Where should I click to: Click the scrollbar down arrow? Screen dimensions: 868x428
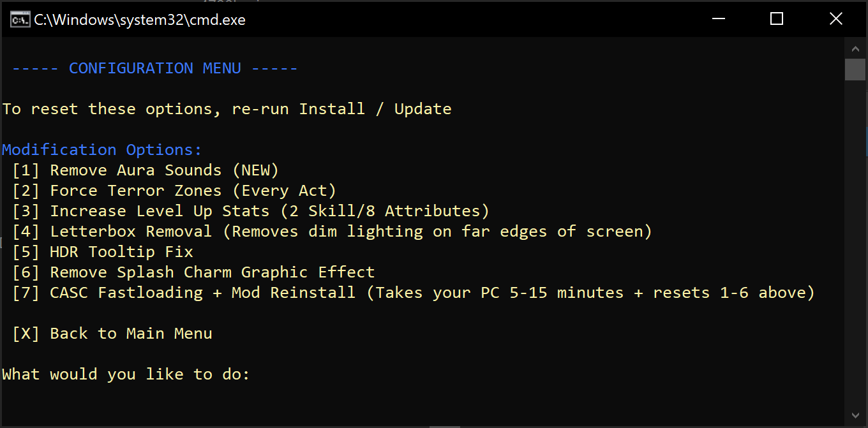coord(855,416)
